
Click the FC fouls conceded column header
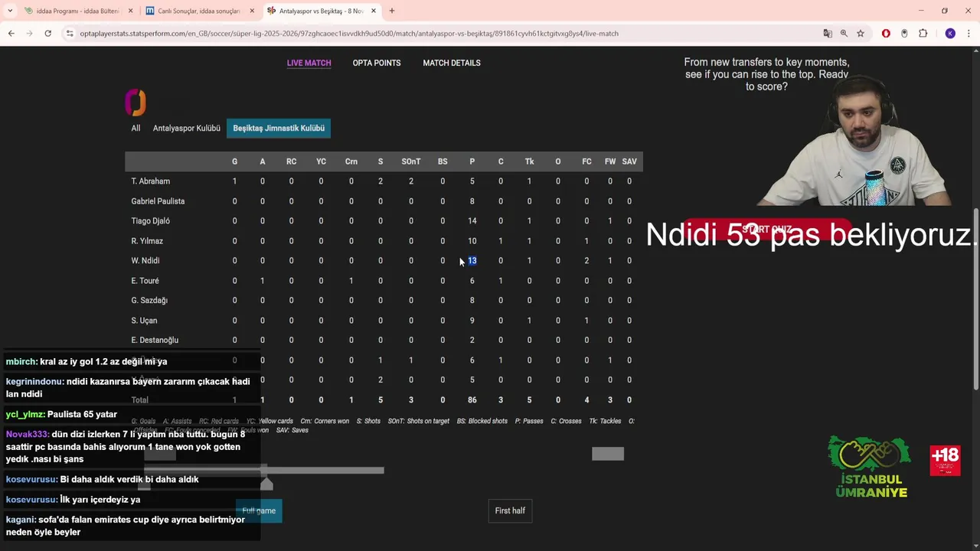point(586,161)
